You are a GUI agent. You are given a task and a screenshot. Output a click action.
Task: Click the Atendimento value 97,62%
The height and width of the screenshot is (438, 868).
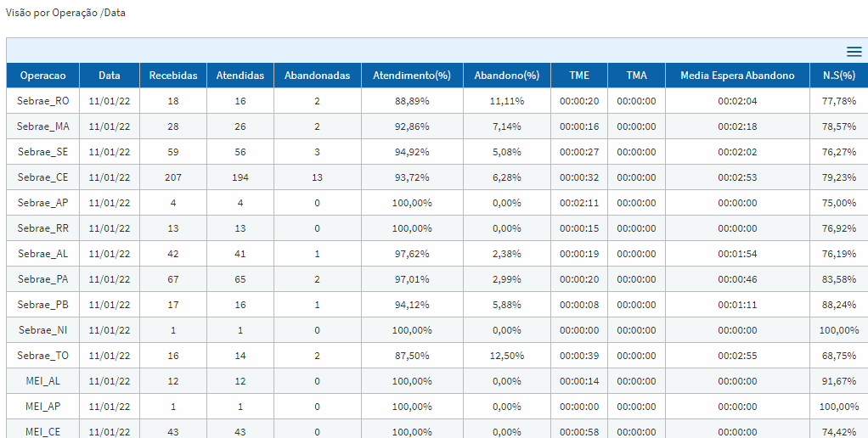412,254
